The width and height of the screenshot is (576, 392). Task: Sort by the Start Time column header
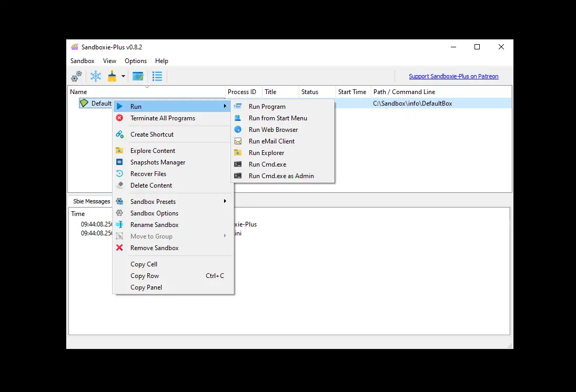click(x=353, y=92)
